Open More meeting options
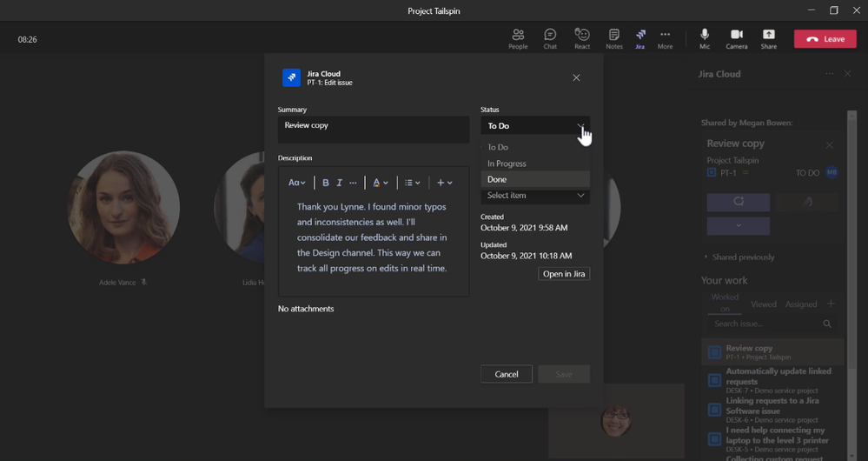Viewport: 868px width, 461px height. tap(665, 39)
